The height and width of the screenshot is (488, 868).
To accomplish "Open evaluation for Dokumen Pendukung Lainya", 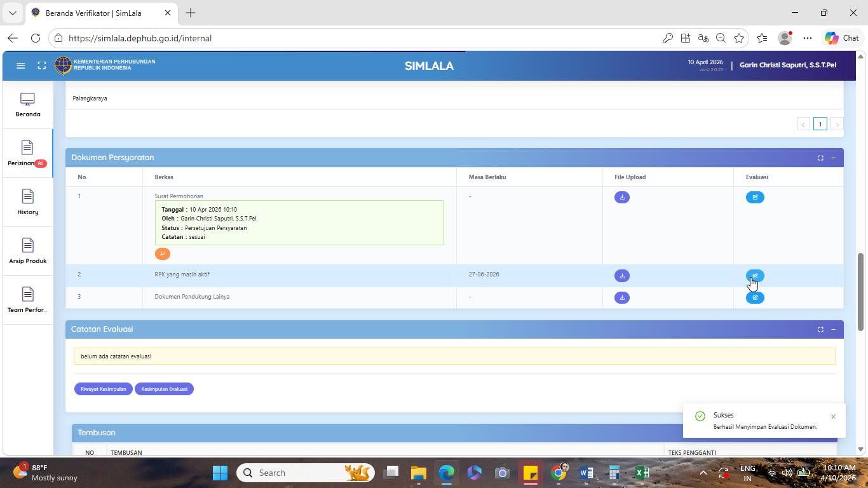I will 755,297.
